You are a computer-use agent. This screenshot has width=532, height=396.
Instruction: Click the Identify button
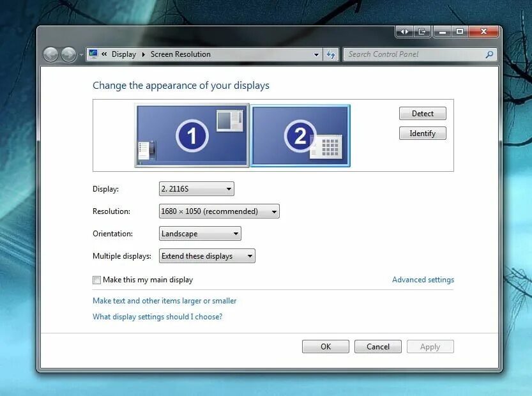point(422,133)
